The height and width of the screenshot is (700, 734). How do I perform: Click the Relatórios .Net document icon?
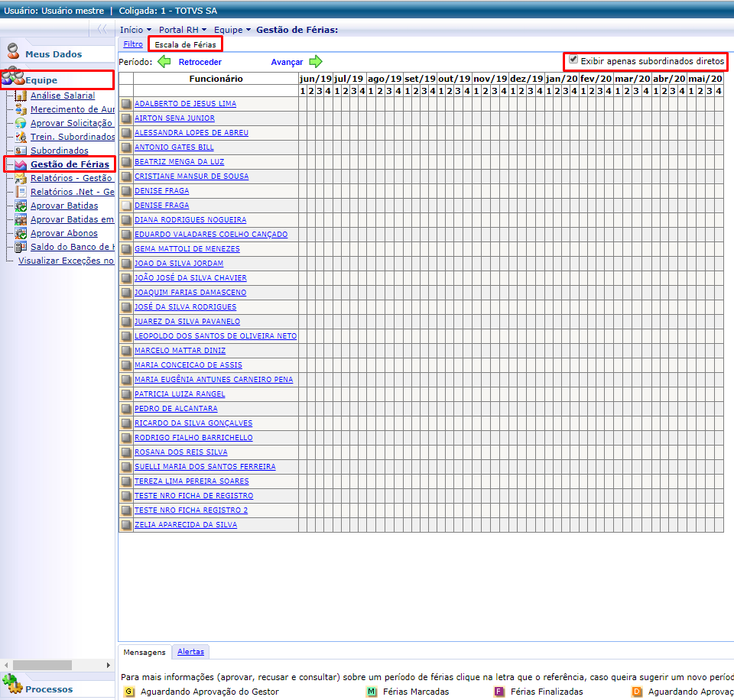click(x=21, y=192)
